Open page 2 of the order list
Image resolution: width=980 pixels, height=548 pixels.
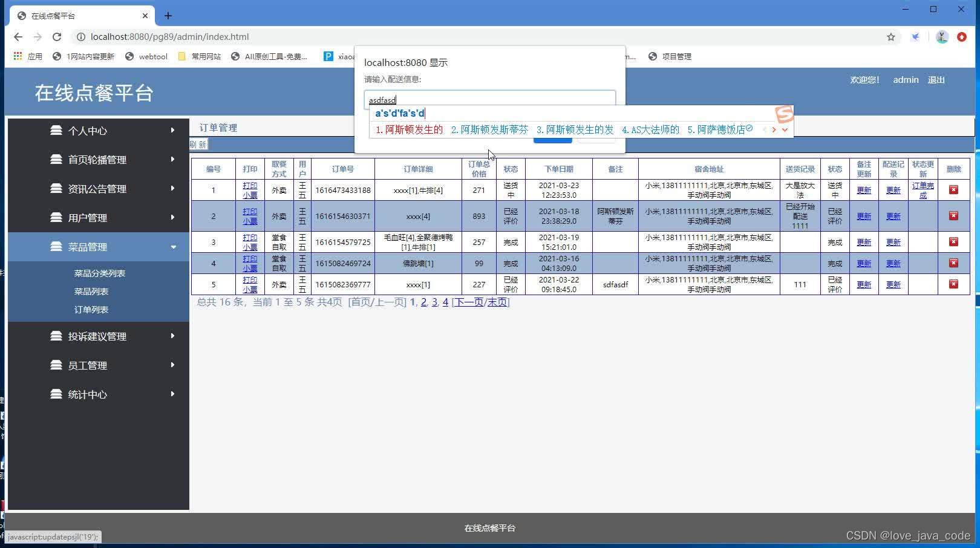[423, 302]
